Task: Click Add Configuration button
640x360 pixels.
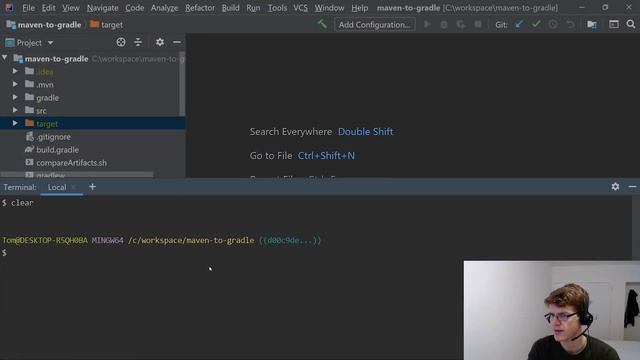Action: (x=374, y=24)
